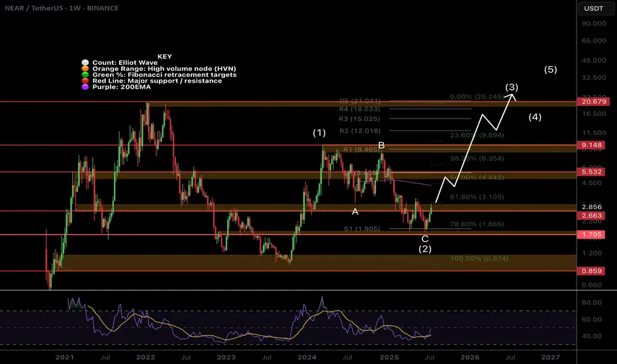Click the 16.500 price axis value
The width and height of the screenshot is (617, 364).
[594, 114]
